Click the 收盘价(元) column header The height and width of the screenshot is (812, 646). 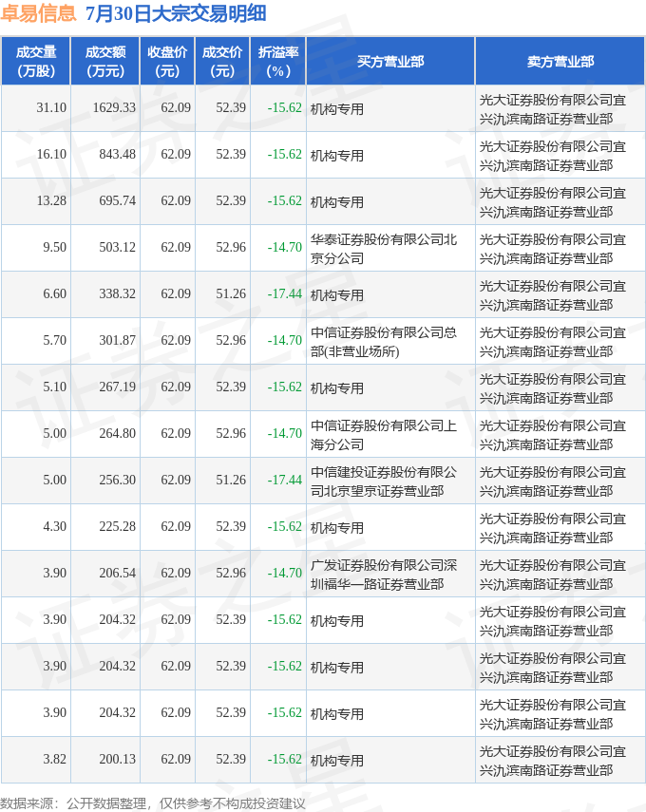pos(167,61)
